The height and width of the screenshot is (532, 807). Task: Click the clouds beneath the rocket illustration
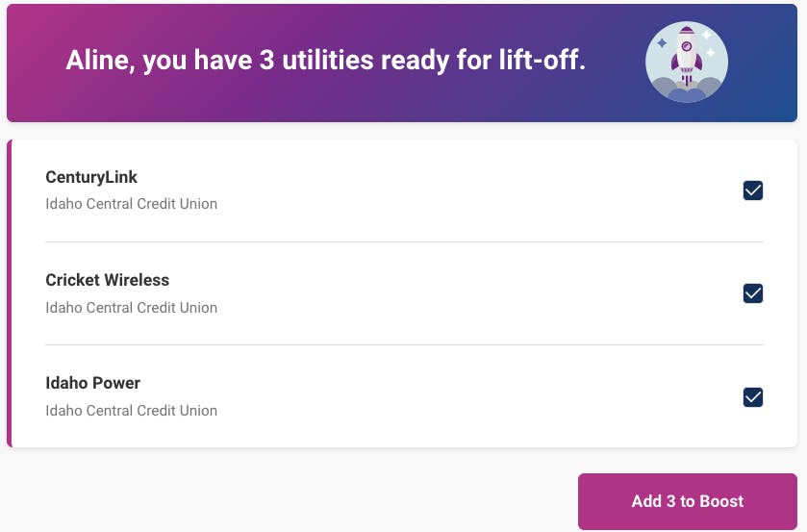point(686,90)
